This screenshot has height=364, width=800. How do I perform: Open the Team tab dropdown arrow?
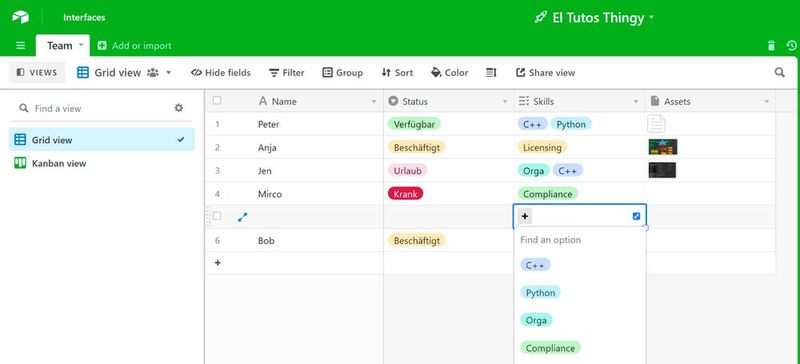click(x=81, y=45)
